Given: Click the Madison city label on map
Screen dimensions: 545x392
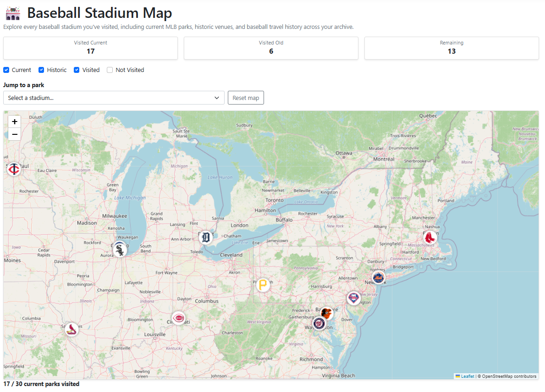Looking at the screenshot, I should [87, 223].
